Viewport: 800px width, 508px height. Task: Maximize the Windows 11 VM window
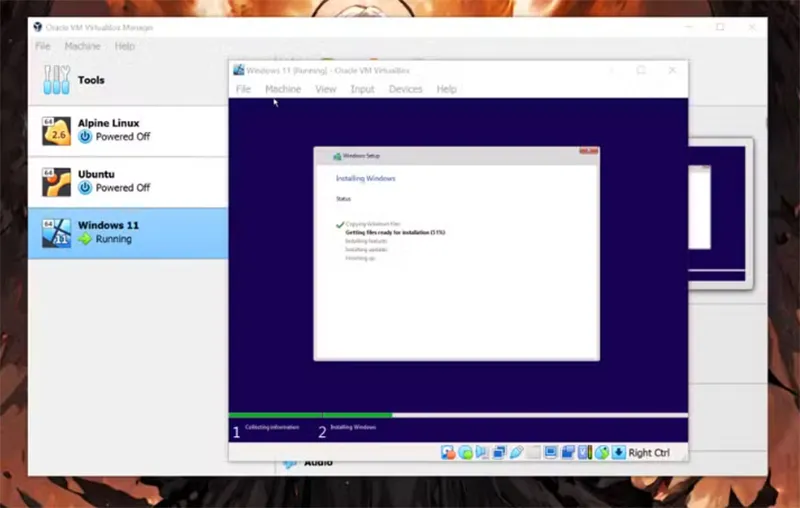641,70
